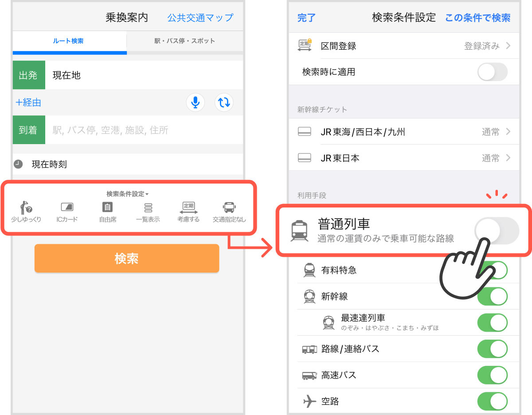Screen dimensions: 532x415
Task: Turn off the 新幹線 toggle
Action: [493, 296]
